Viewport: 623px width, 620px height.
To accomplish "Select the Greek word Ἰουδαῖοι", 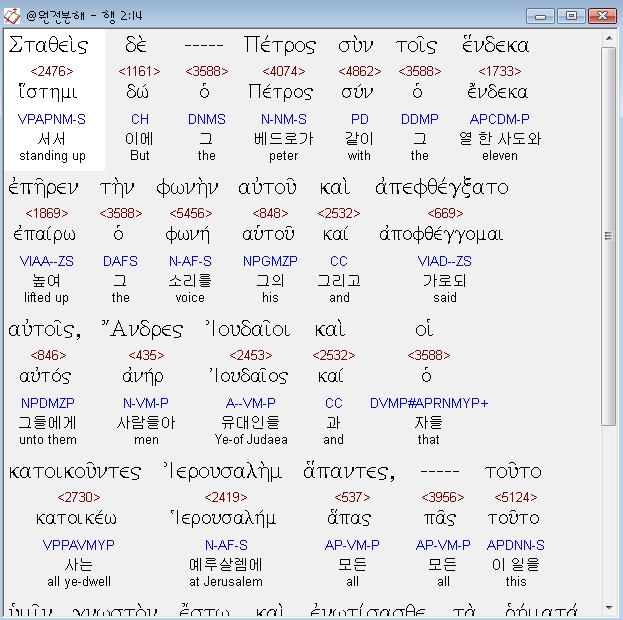I will [x=248, y=329].
